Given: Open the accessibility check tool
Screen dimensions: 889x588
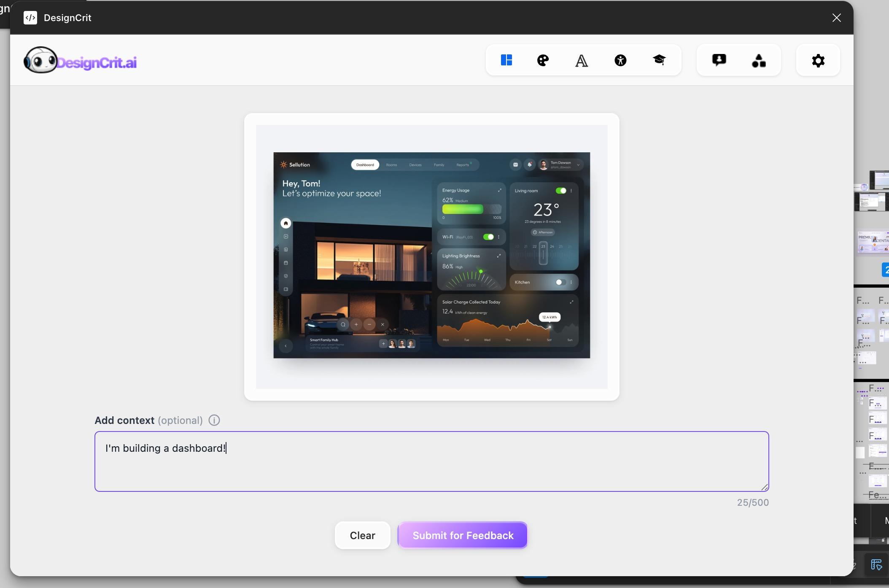Looking at the screenshot, I should coord(621,60).
